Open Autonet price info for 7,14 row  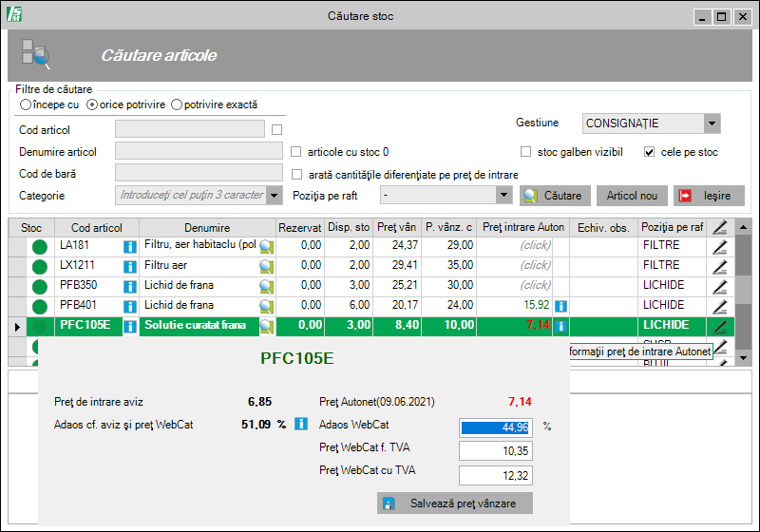click(560, 326)
